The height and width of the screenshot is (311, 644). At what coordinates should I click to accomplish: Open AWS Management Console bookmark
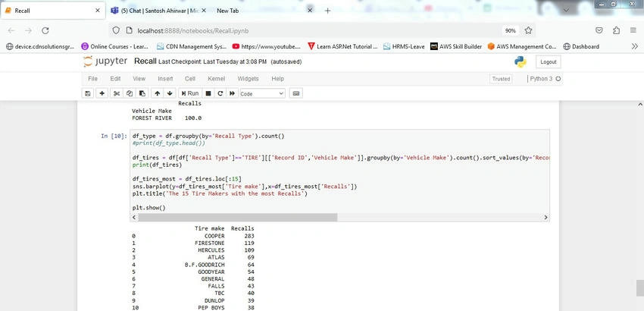click(523, 46)
